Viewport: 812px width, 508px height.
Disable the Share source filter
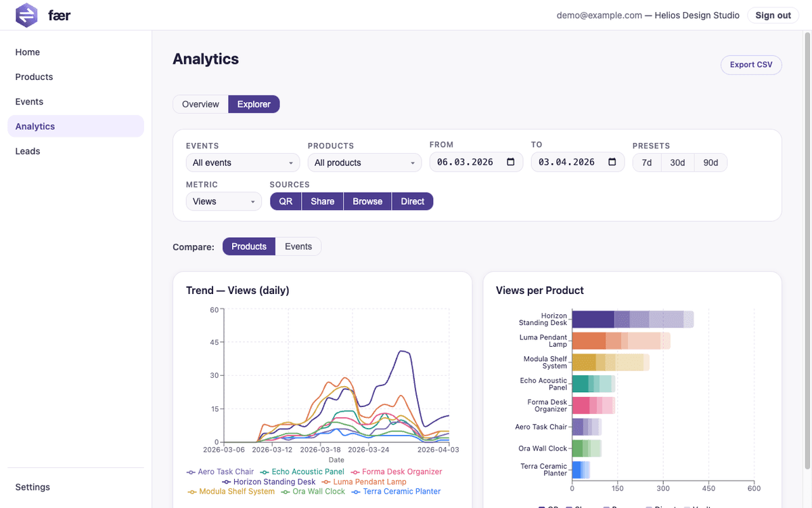pyautogui.click(x=322, y=201)
